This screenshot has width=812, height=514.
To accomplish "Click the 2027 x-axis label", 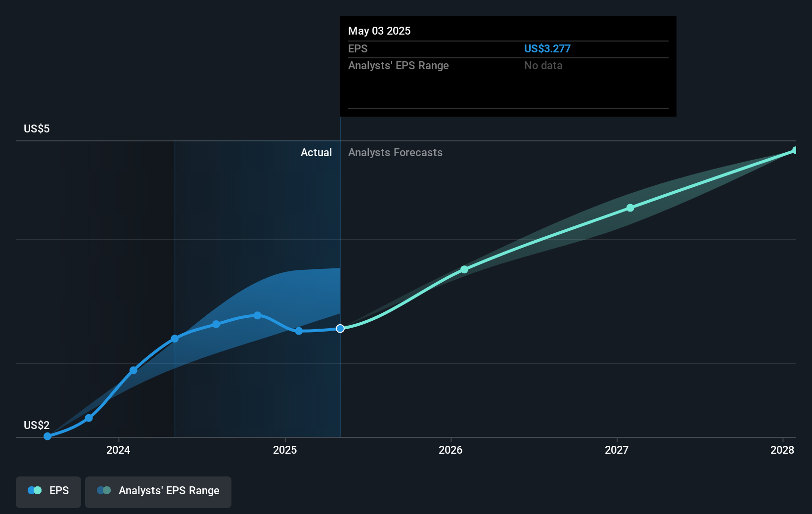I will 617,450.
